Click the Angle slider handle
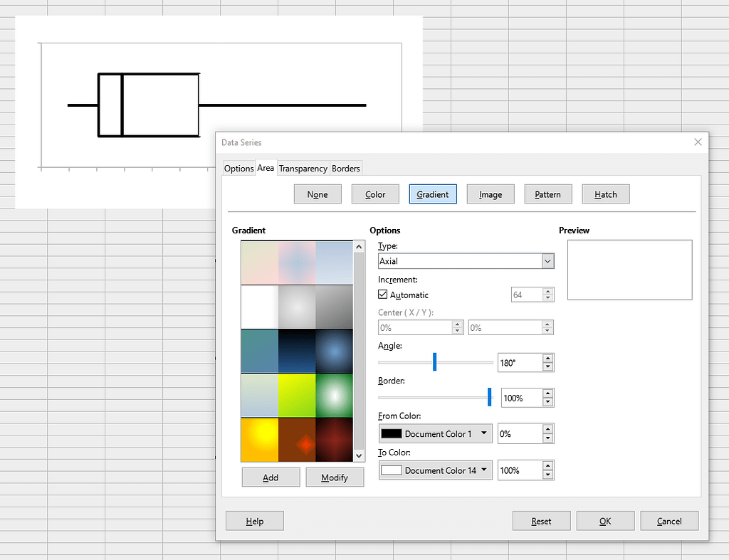 pos(434,362)
